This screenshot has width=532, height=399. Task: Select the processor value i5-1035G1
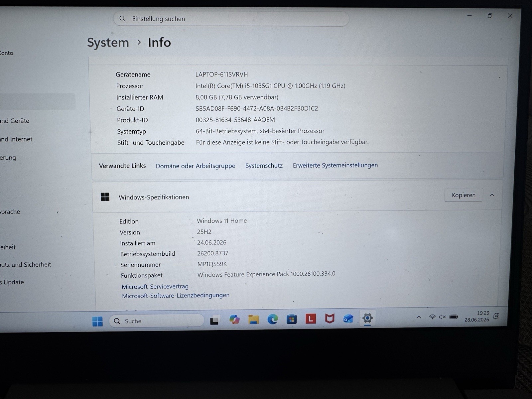pyautogui.click(x=270, y=86)
